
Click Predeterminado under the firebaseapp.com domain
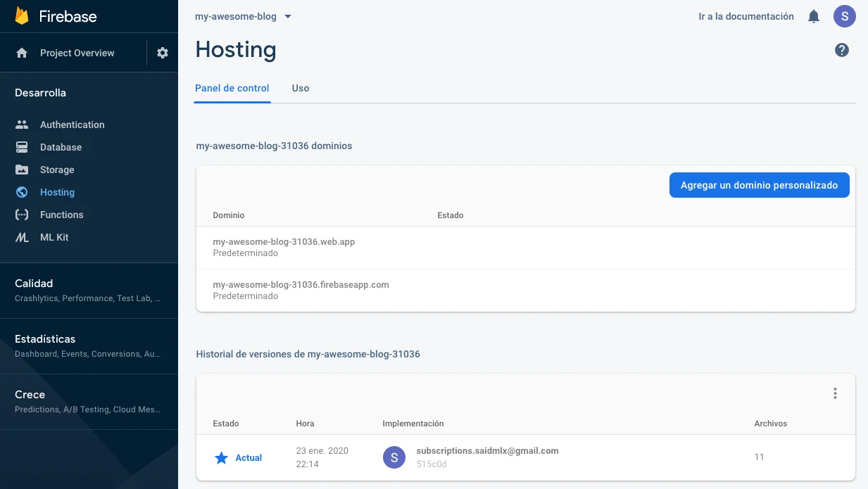click(x=245, y=296)
